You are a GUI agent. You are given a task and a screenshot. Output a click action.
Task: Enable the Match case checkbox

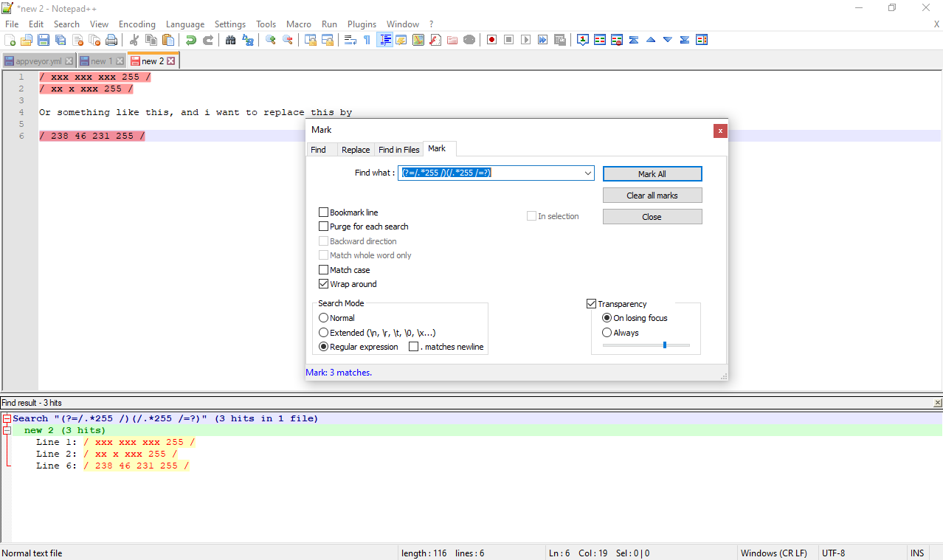pyautogui.click(x=323, y=270)
